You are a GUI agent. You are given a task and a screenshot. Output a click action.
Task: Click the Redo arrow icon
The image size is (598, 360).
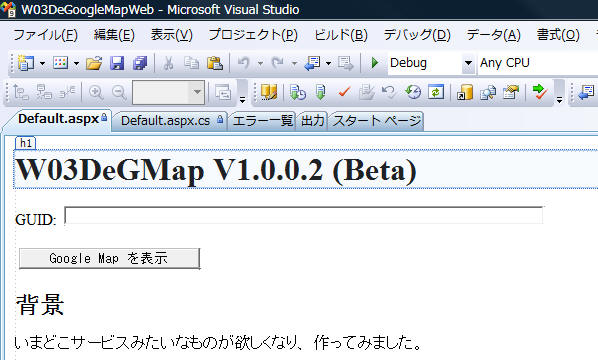tap(277, 62)
